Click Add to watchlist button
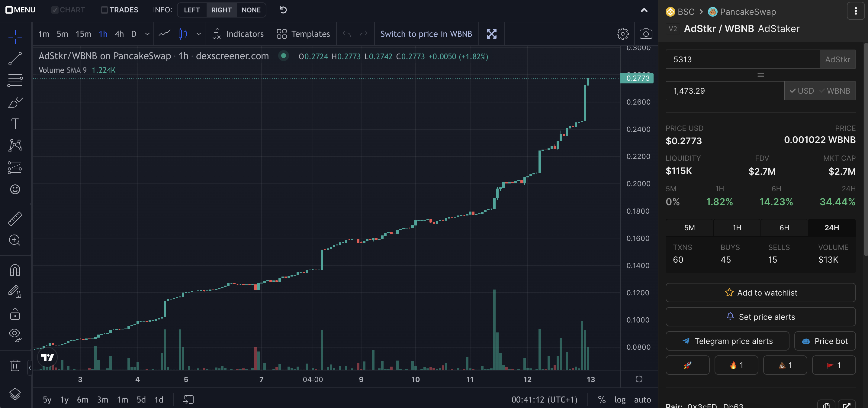Viewport: 868px width, 408px height. (760, 292)
